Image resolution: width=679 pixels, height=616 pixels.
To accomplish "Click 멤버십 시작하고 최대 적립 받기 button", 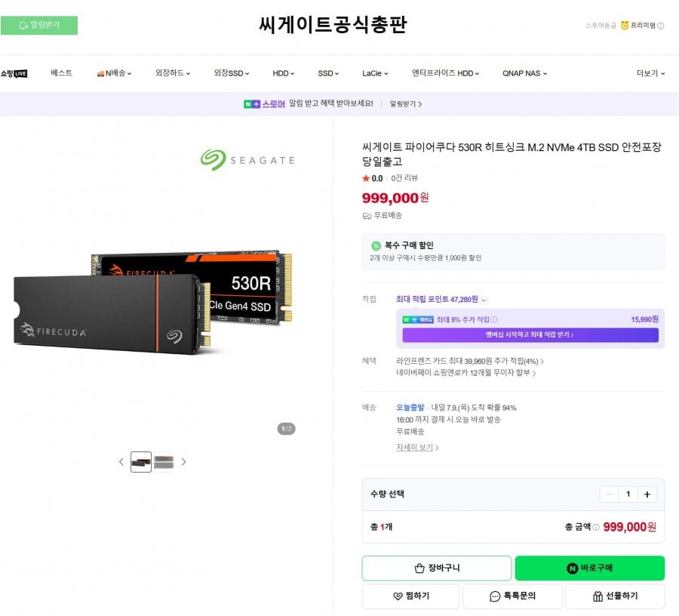I will click(x=530, y=335).
